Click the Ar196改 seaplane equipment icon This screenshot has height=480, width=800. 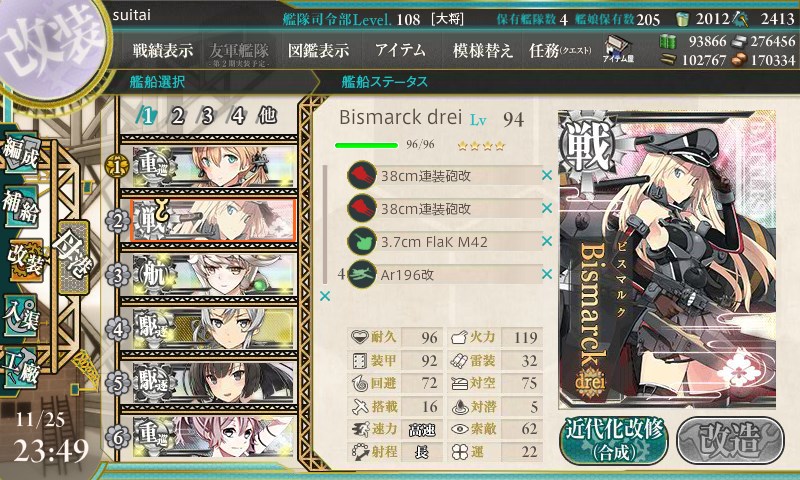click(362, 274)
